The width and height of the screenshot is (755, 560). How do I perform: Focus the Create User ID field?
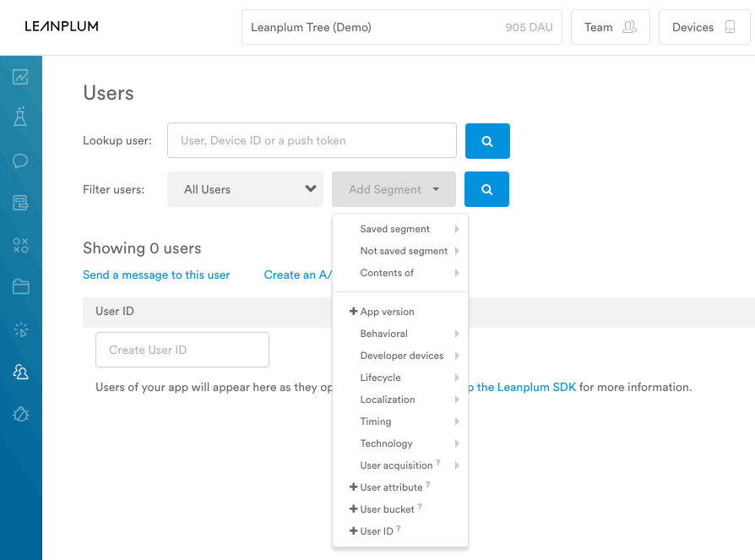tap(182, 350)
